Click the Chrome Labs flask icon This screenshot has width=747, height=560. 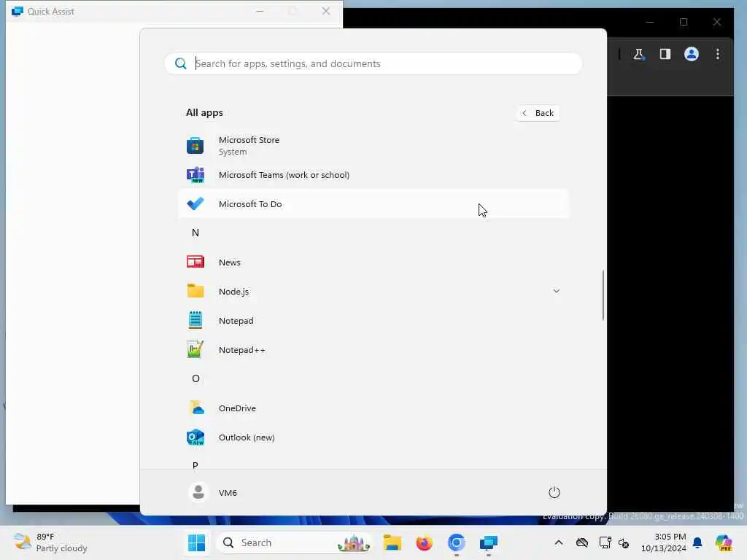coord(638,54)
